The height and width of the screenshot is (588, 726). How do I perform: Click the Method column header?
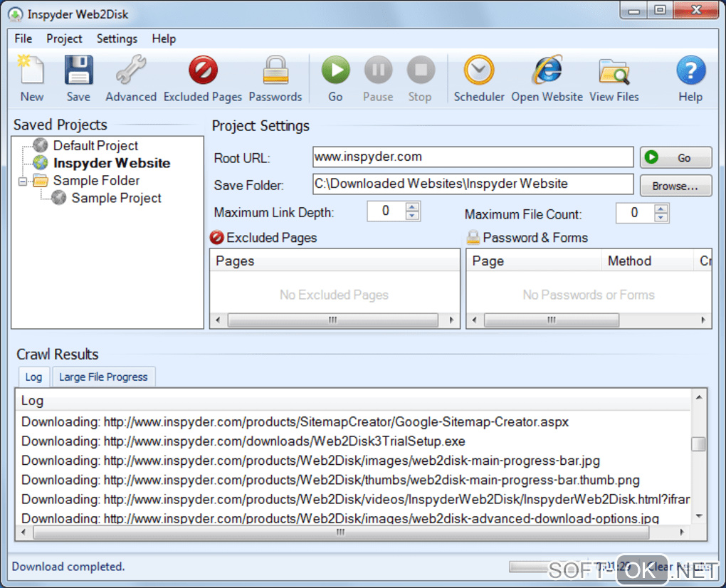[x=647, y=261]
